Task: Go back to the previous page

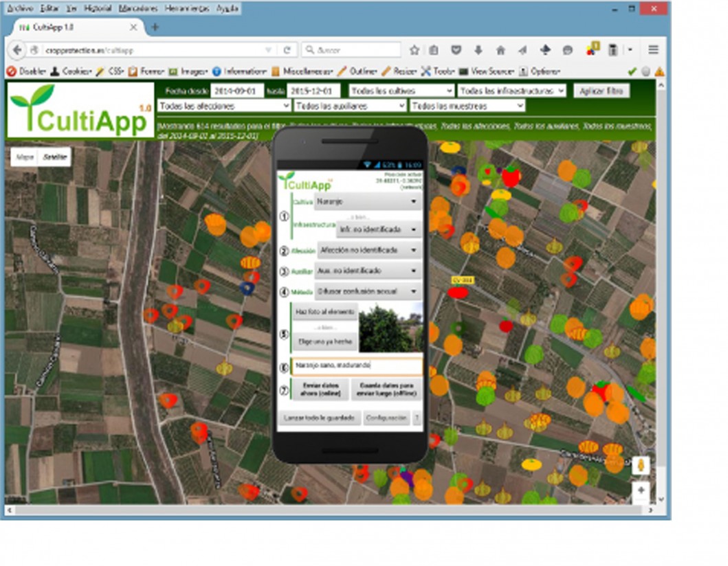Action: [17, 49]
